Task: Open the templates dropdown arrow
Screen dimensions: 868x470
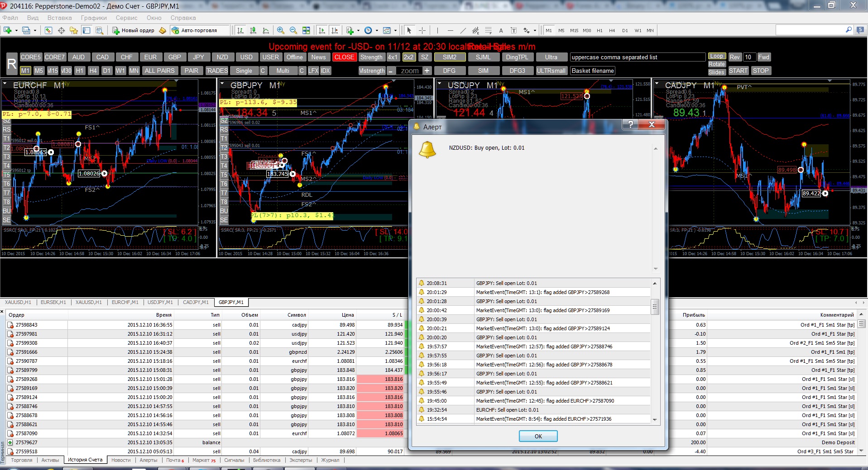Action: [395, 30]
